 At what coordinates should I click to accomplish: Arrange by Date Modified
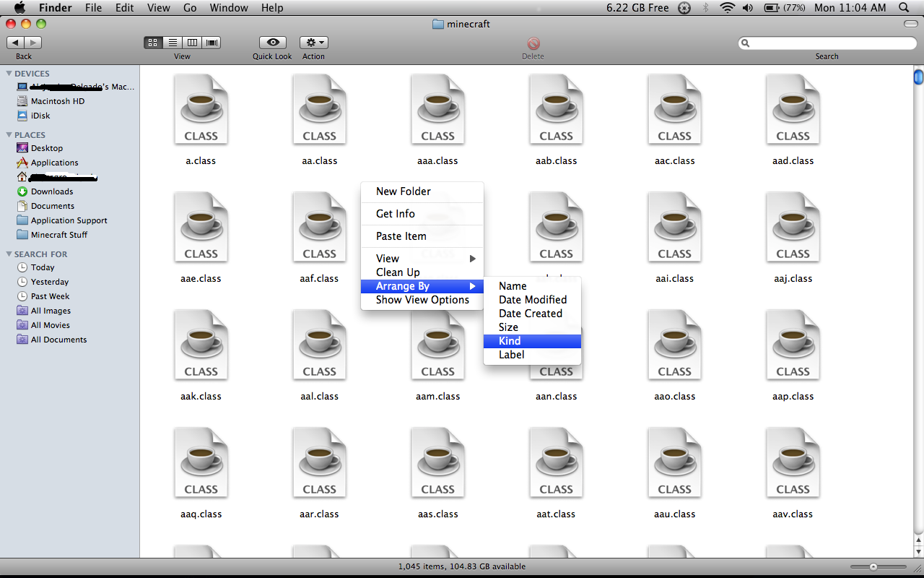pyautogui.click(x=532, y=300)
